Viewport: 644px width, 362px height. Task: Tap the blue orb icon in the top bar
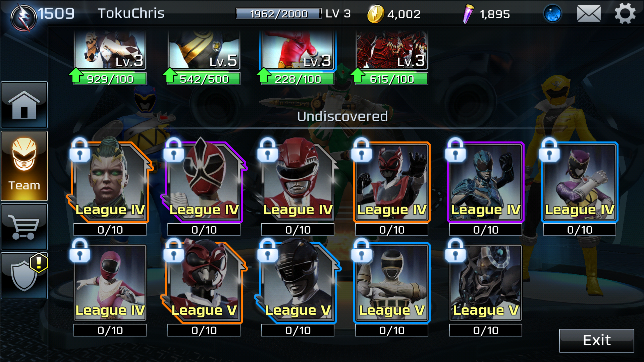tap(552, 14)
